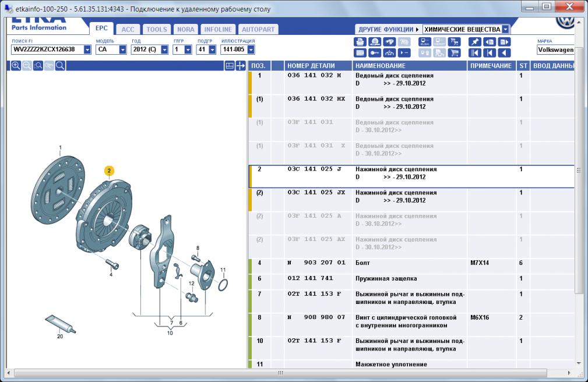Image resolution: width=588 pixels, height=382 pixels.
Task: Click the list table icon below printer
Action: 360,53
